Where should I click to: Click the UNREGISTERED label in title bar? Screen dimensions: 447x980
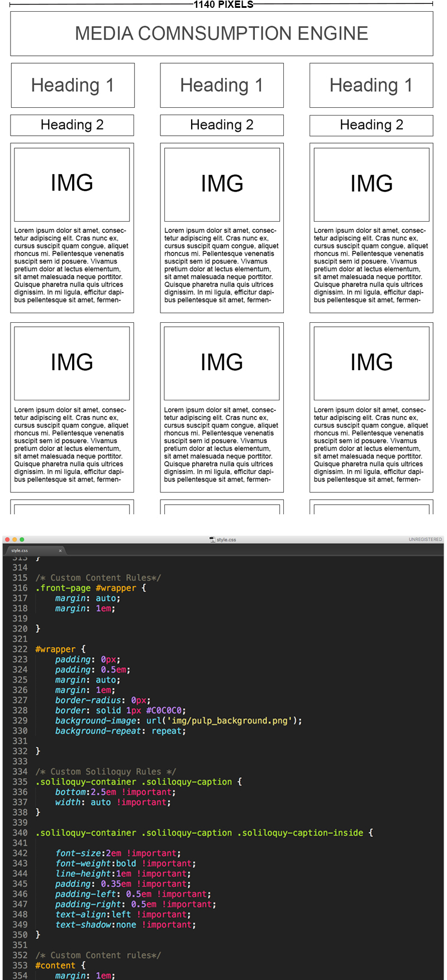pyautogui.click(x=425, y=539)
